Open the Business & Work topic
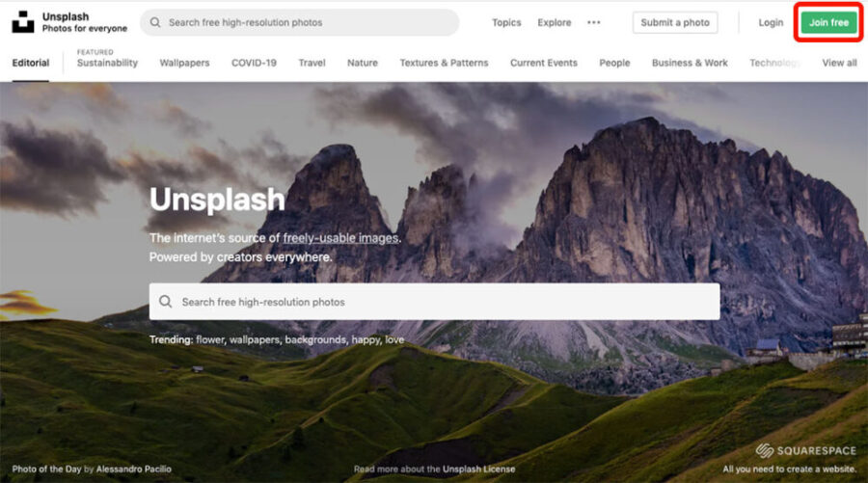The width and height of the screenshot is (868, 483). pyautogui.click(x=690, y=63)
